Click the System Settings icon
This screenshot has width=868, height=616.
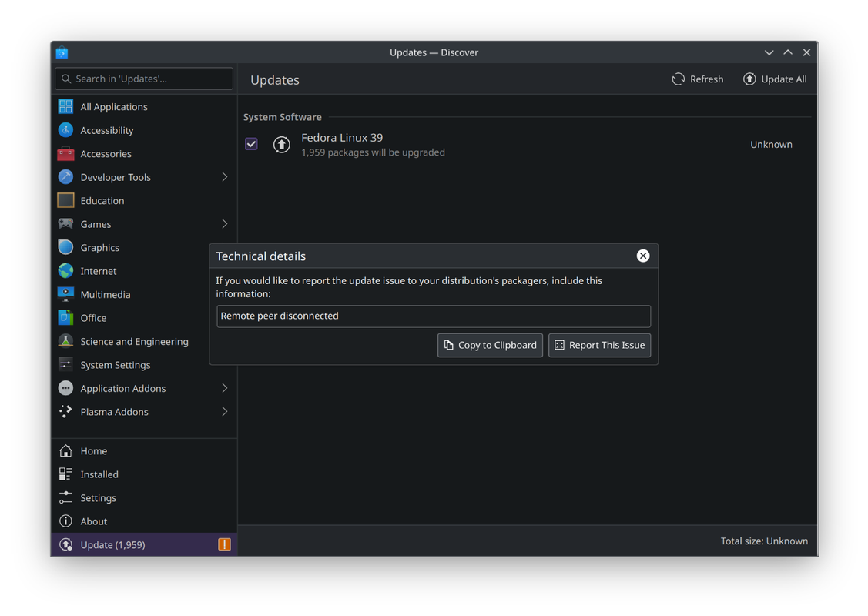[65, 365]
